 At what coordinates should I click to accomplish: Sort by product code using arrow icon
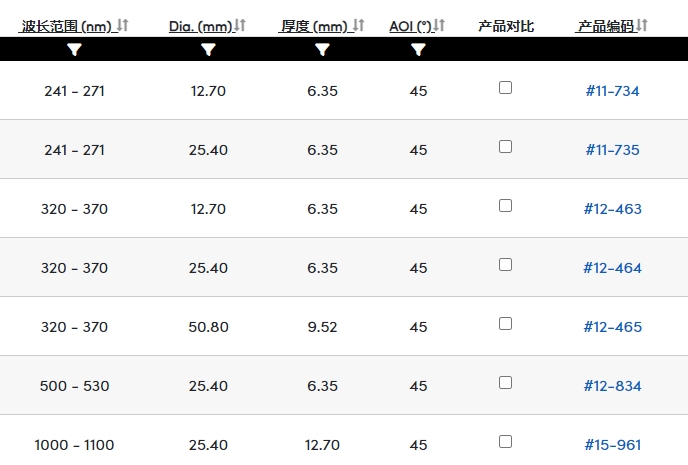[x=642, y=25]
